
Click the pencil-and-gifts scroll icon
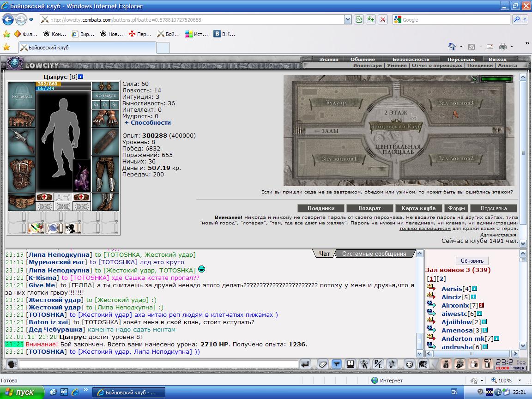pos(36,228)
